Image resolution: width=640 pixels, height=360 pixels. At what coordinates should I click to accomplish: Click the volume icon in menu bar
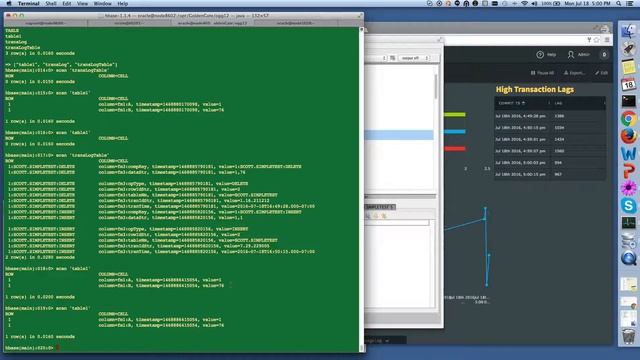pyautogui.click(x=534, y=3)
